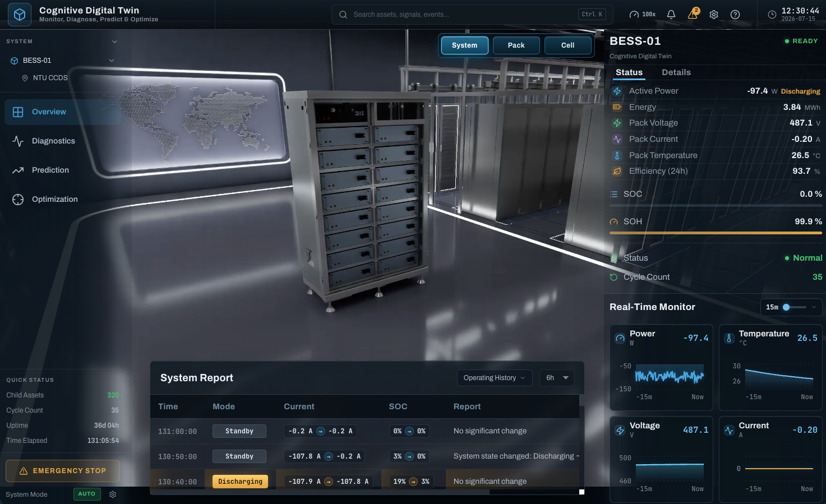Click the Cycle Count refresh icon
The image size is (826, 504).
pos(614,277)
